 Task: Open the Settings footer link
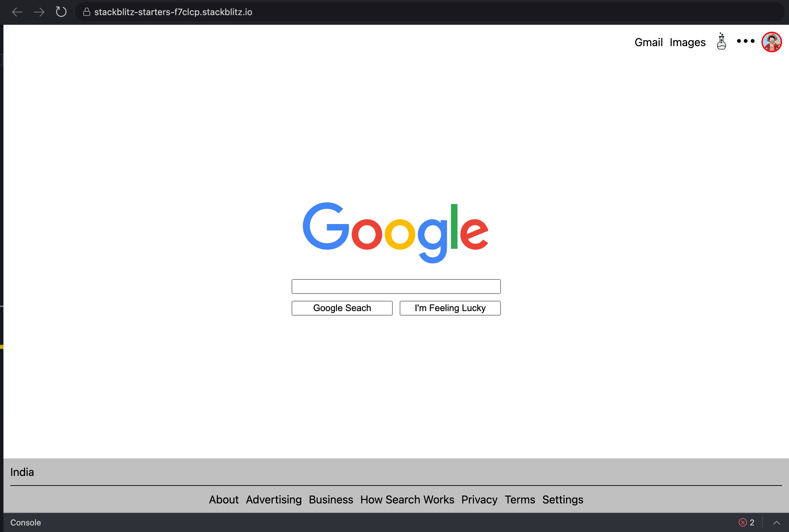click(x=563, y=500)
